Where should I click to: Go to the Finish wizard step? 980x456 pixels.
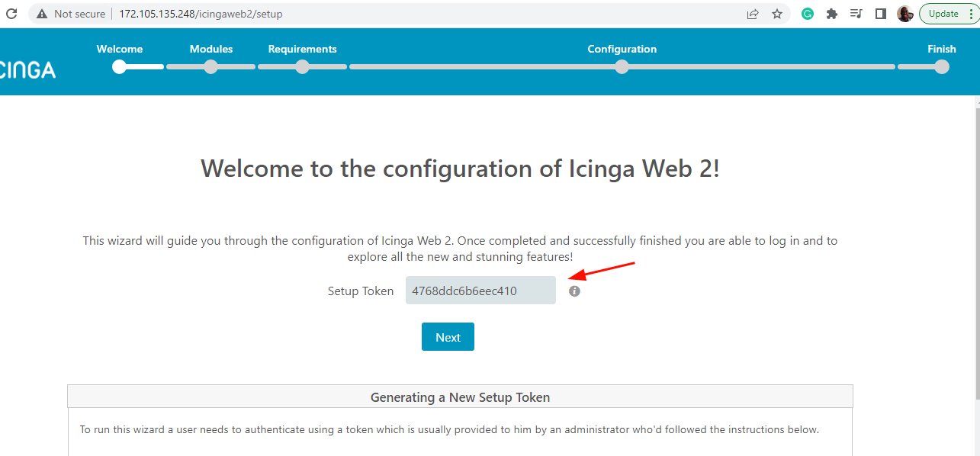pos(942,49)
